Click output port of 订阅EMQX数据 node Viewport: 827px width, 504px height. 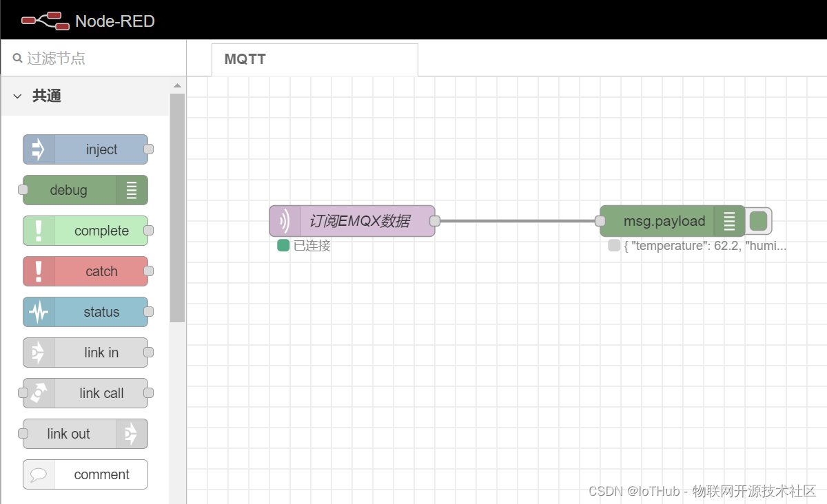tap(435, 221)
